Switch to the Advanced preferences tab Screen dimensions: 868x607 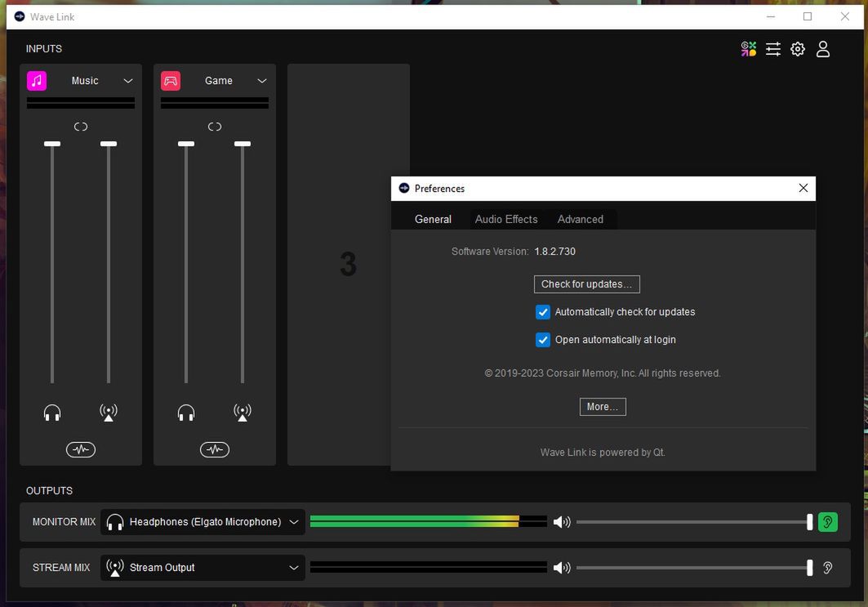click(580, 219)
